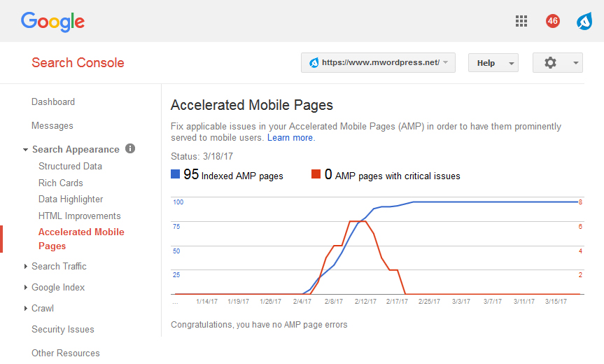This screenshot has height=364, width=604.
Task: Click the red 6 axis label
Action: (x=580, y=227)
